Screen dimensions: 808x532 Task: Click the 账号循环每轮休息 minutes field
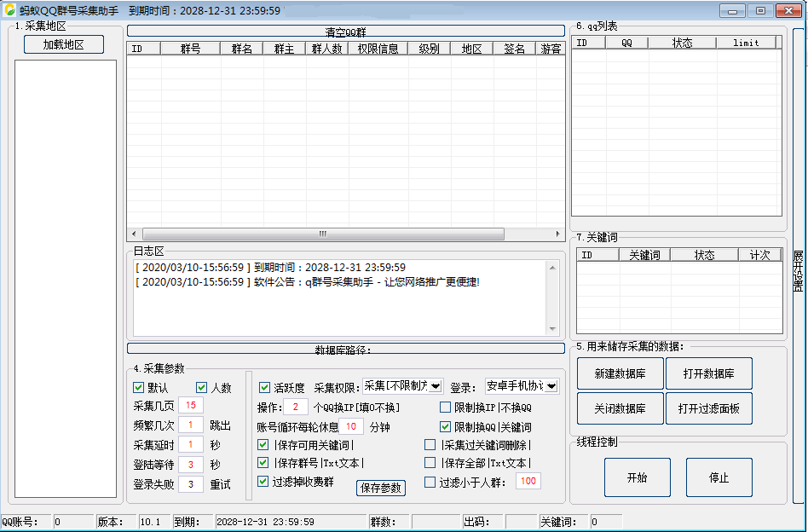tap(351, 426)
